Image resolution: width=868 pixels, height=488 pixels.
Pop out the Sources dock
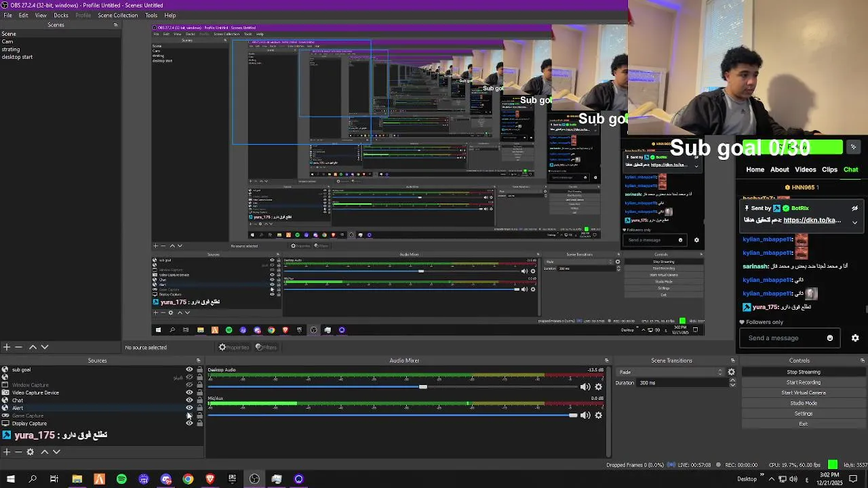click(x=199, y=361)
